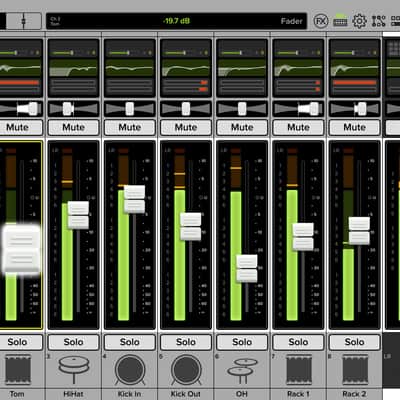This screenshot has width=400, height=400.
Task: Solo the Kick In channel
Action: (x=130, y=342)
